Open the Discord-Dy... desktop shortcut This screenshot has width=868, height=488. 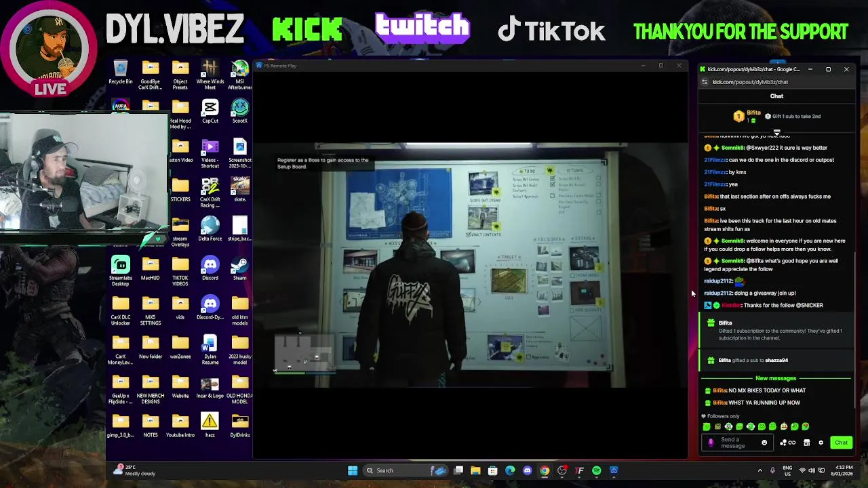click(x=210, y=308)
